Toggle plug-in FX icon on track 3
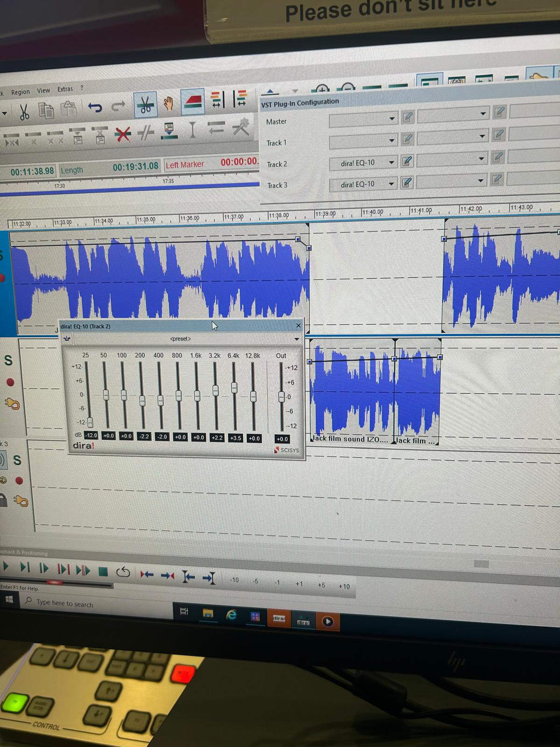The width and height of the screenshot is (560, 747). point(21,501)
